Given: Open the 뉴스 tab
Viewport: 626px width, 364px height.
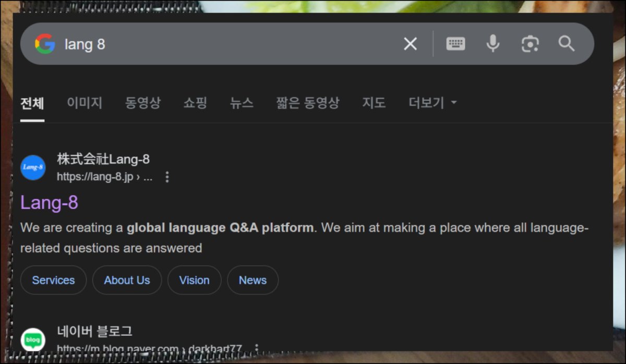Looking at the screenshot, I should pos(242,103).
